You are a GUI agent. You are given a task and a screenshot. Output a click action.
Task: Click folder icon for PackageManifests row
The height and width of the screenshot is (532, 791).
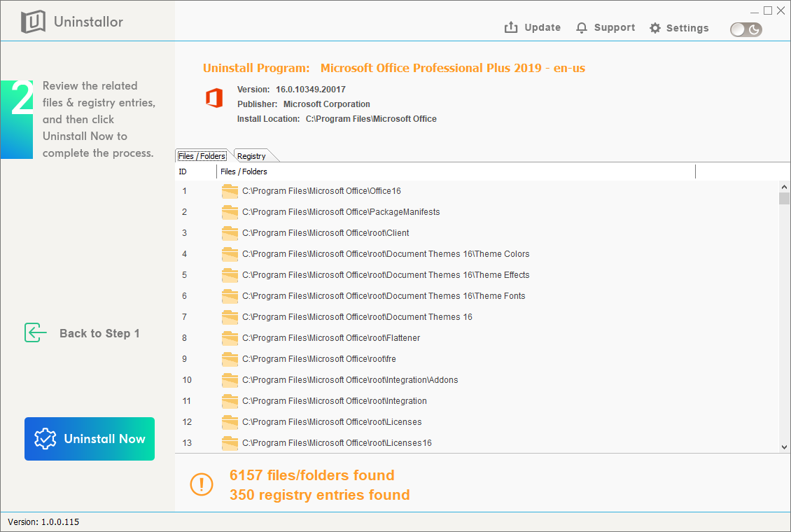[230, 212]
